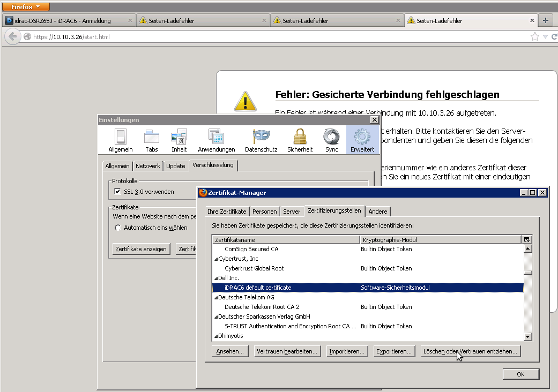Select the Deutsche Telekom Root CA 2 certificate
Viewport: 558px width, 392px height.
pyautogui.click(x=262, y=307)
